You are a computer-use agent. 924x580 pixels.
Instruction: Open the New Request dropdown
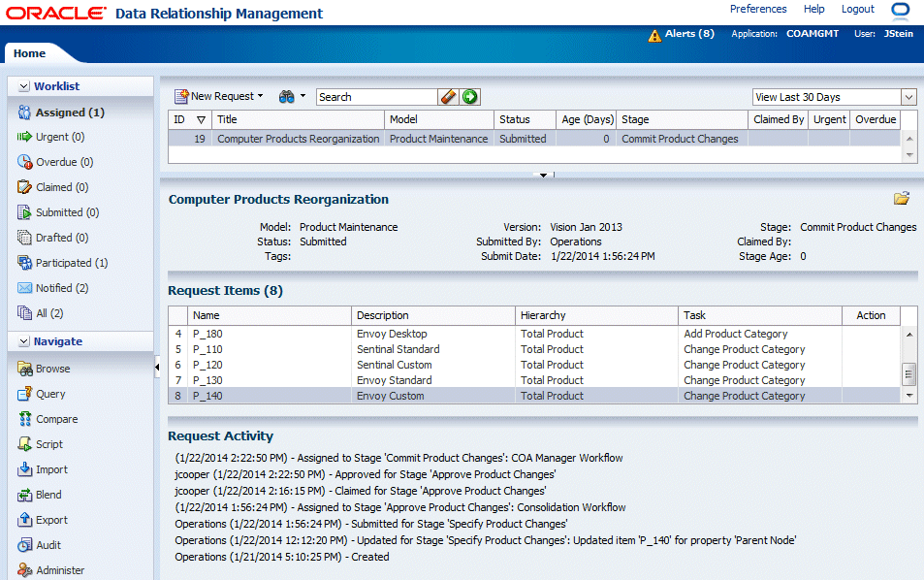point(219,96)
